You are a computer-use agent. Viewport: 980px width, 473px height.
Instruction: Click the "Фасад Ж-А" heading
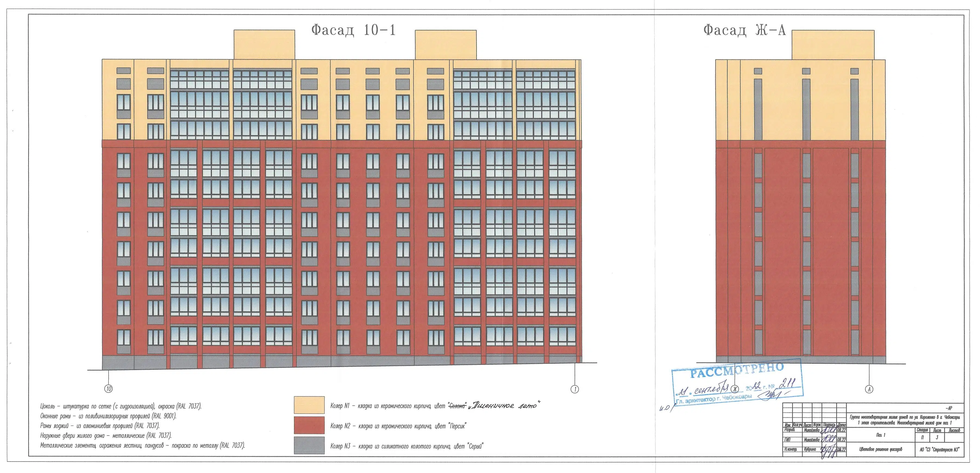click(744, 30)
